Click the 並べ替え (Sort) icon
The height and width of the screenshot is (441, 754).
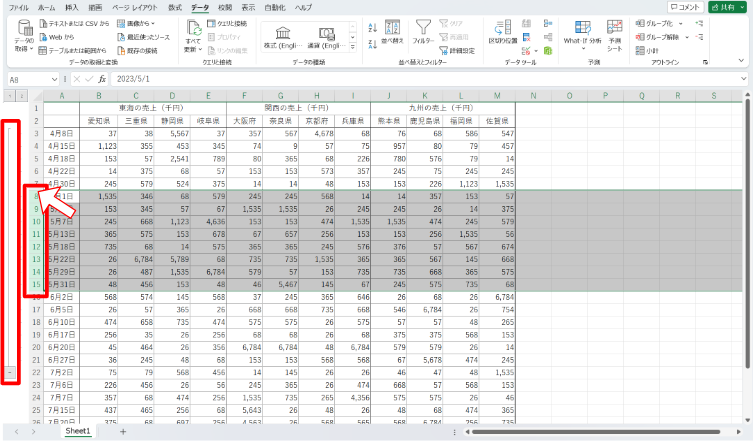pyautogui.click(x=391, y=30)
